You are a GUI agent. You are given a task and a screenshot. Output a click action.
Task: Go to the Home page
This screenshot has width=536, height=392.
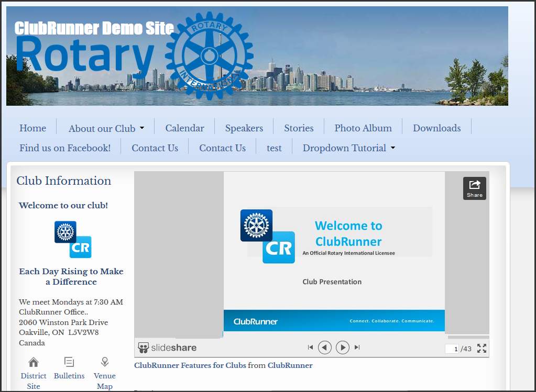click(33, 128)
